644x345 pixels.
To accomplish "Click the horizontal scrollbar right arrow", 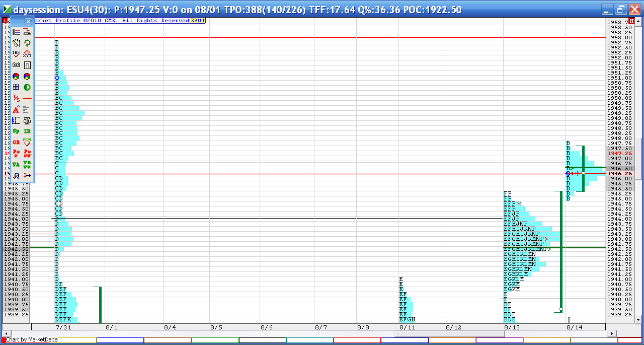I will pos(612,333).
